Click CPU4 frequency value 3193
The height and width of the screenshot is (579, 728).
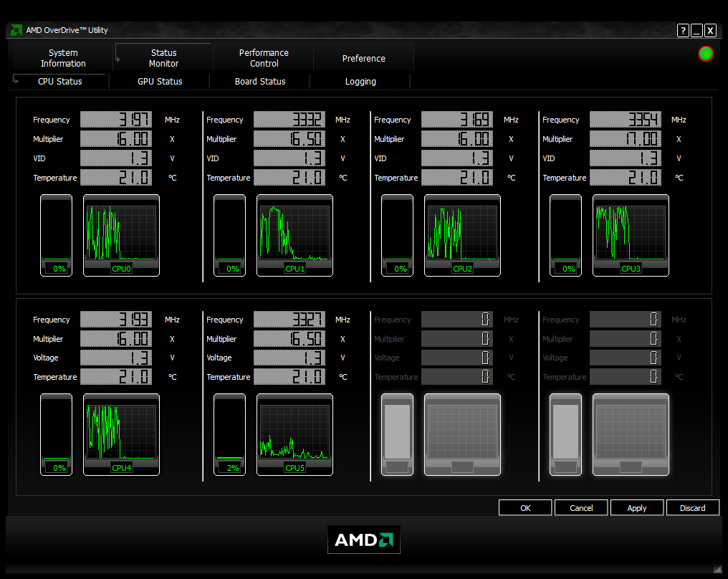click(116, 320)
